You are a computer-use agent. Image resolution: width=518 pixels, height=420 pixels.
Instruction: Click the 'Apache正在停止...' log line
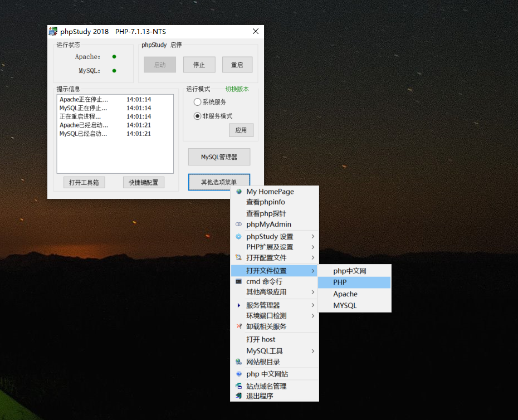point(105,99)
